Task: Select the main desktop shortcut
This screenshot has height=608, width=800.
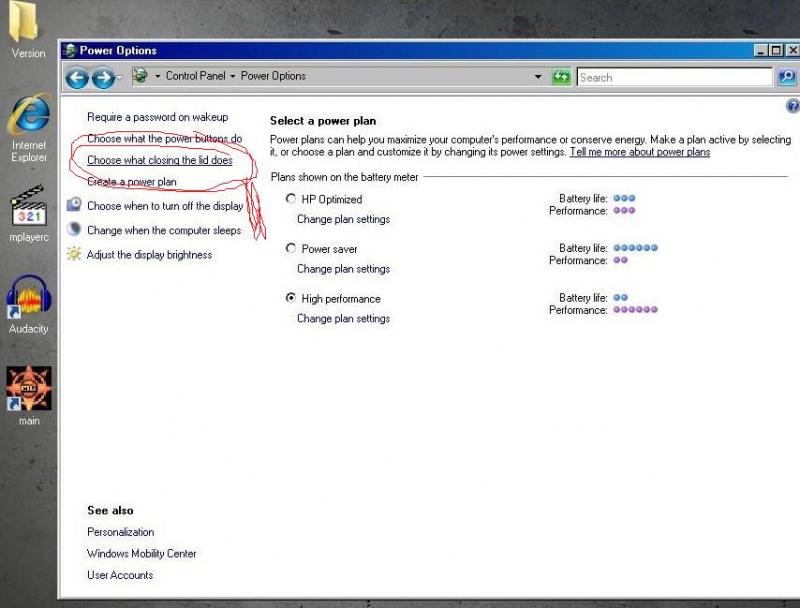Action: (29, 396)
